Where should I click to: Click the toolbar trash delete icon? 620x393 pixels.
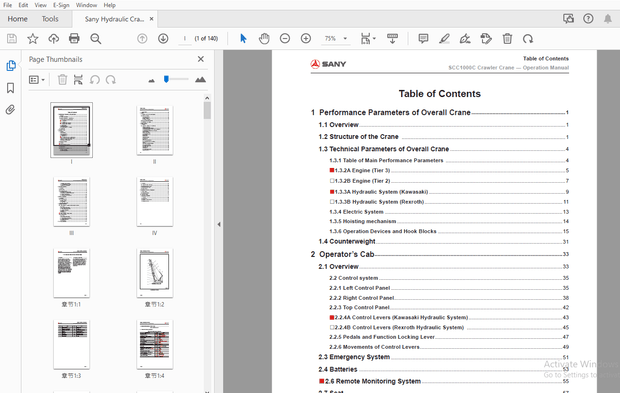coord(507,38)
